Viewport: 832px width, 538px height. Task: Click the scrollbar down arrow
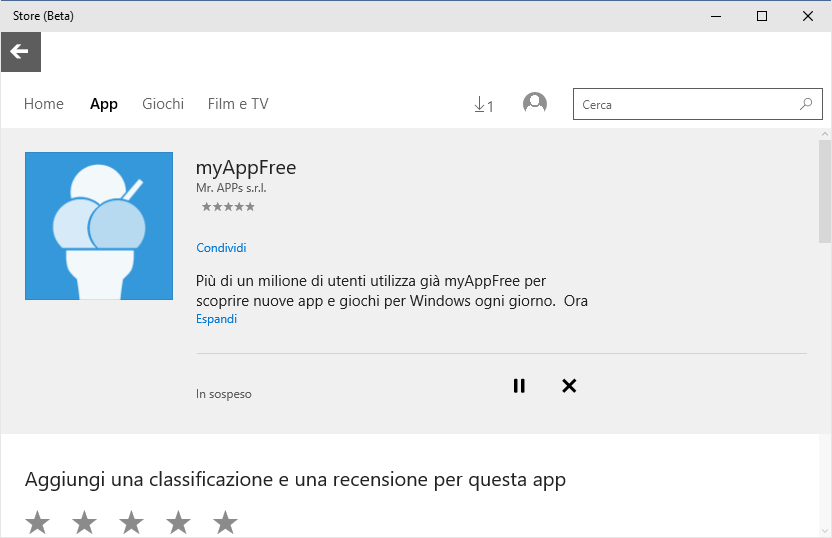click(x=825, y=531)
